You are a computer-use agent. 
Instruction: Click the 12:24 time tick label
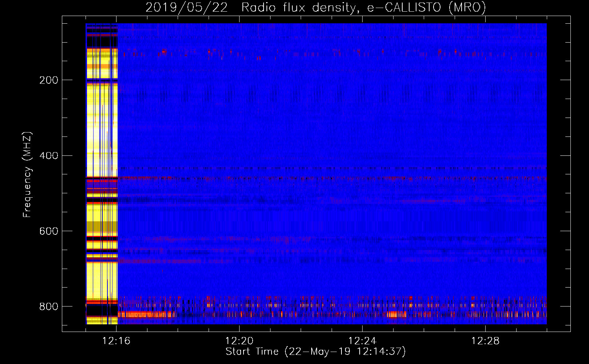362,341
